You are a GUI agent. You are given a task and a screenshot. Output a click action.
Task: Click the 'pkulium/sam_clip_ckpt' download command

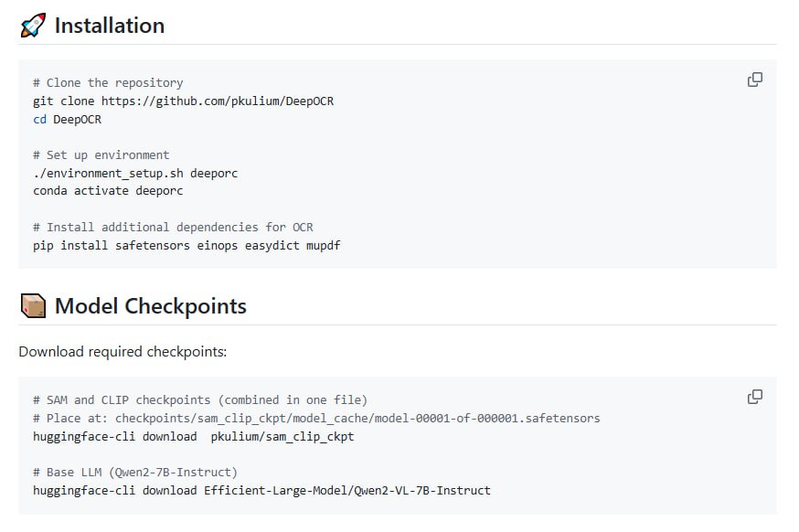click(193, 436)
